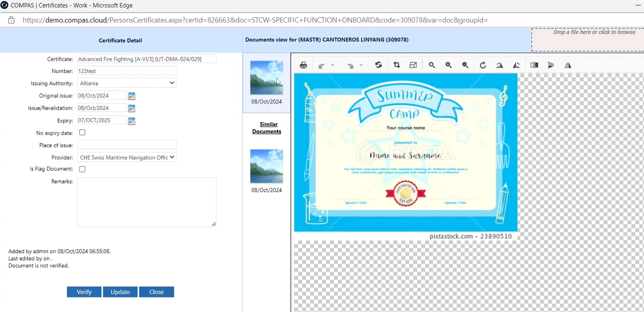Zoom out of the certificate image
644x312 pixels.
coord(465,65)
